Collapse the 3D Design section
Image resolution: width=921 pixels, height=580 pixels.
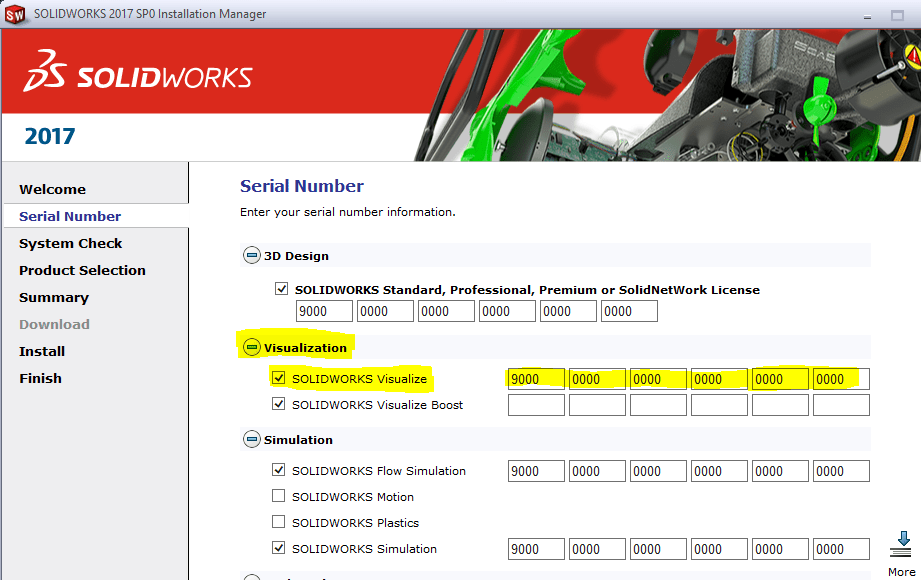[252, 256]
